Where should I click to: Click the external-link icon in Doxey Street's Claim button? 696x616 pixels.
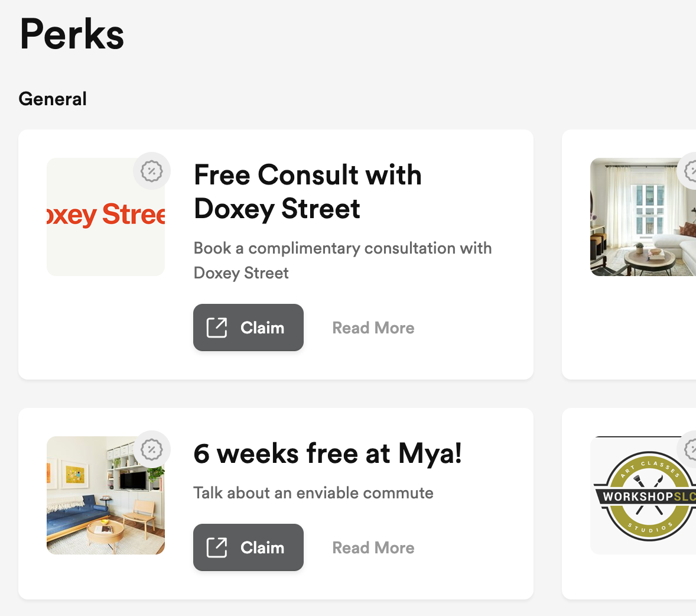click(217, 328)
